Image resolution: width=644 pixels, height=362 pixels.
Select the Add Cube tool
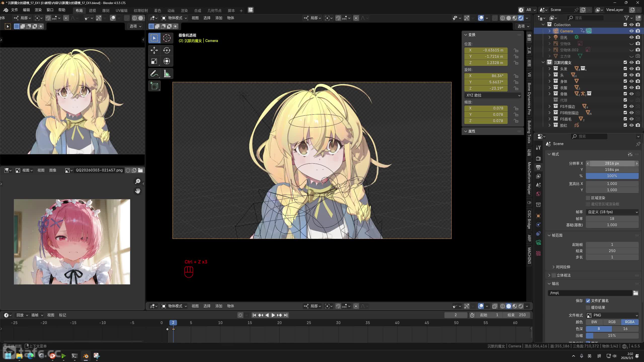pos(154,86)
